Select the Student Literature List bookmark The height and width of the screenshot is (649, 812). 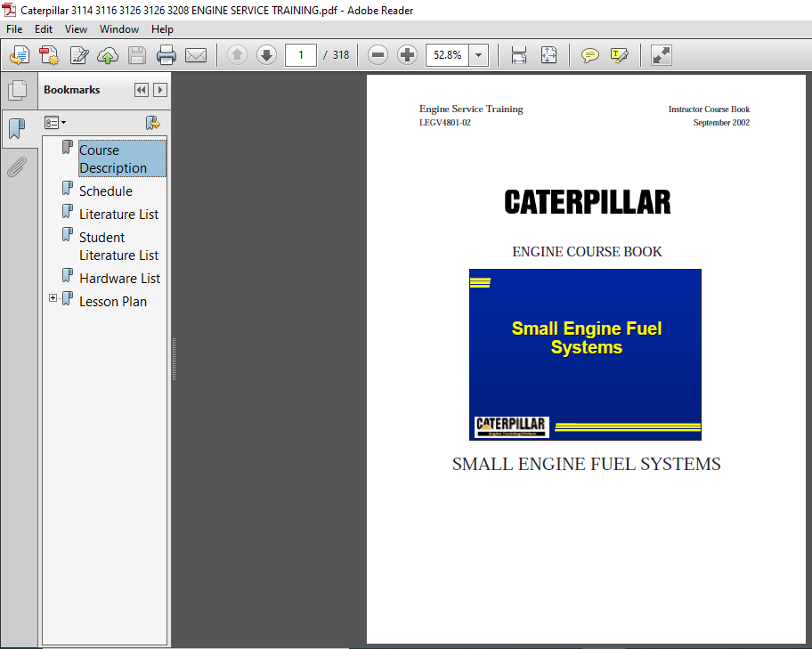coord(118,246)
